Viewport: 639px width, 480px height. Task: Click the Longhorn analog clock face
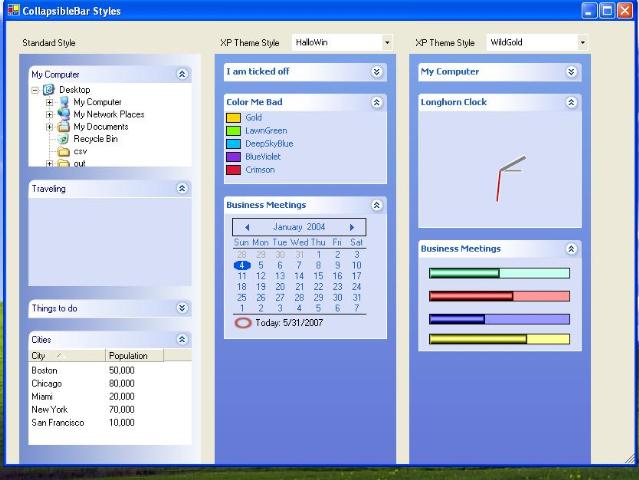500,170
